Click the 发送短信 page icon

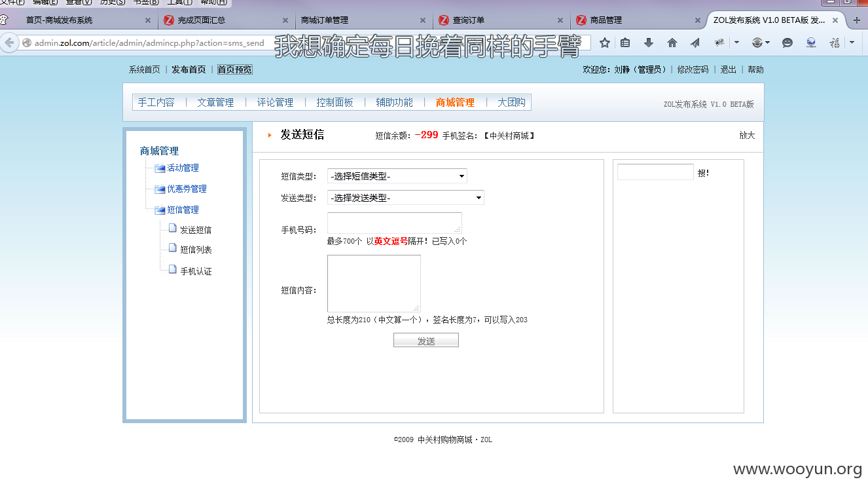coord(173,229)
